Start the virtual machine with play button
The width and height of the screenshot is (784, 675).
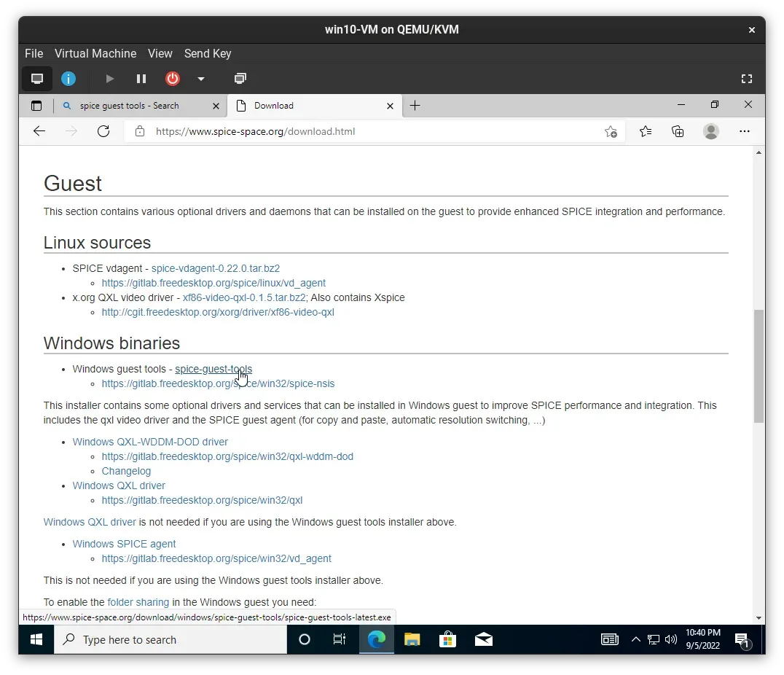point(109,79)
